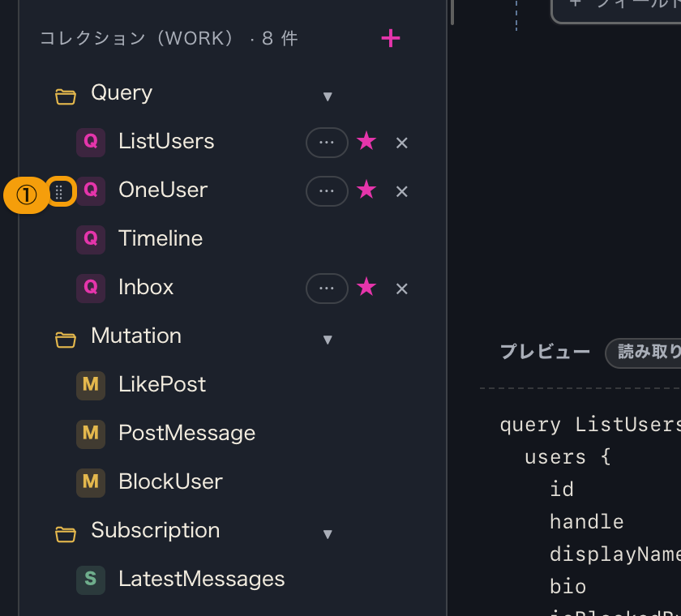The width and height of the screenshot is (681, 616).
Task: Collapse the Subscription folder arrow
Action: 328,534
